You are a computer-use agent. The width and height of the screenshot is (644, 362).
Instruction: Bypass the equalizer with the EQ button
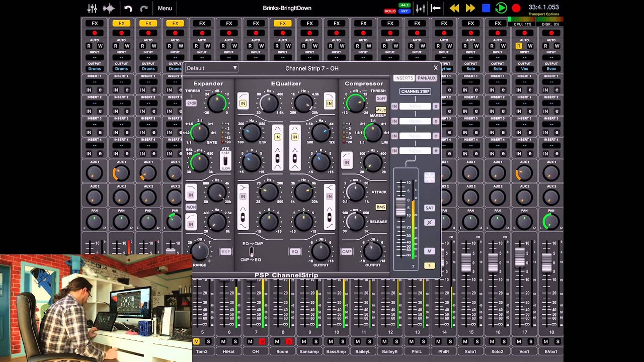[x=295, y=251]
